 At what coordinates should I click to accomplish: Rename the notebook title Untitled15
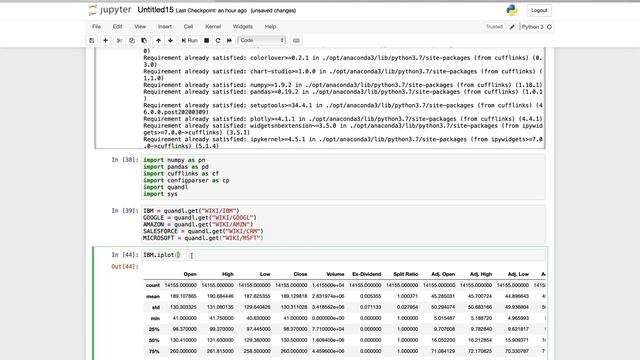156,10
